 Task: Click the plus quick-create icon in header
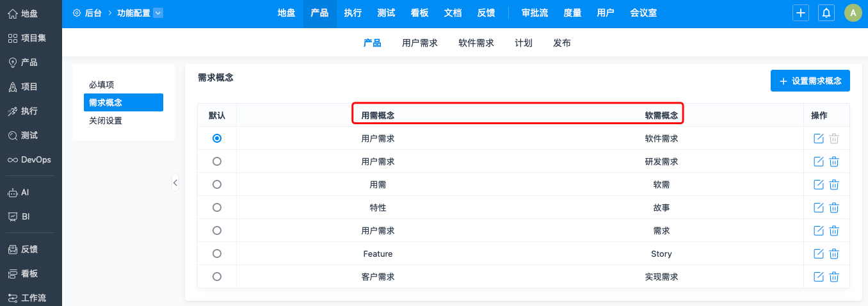801,13
